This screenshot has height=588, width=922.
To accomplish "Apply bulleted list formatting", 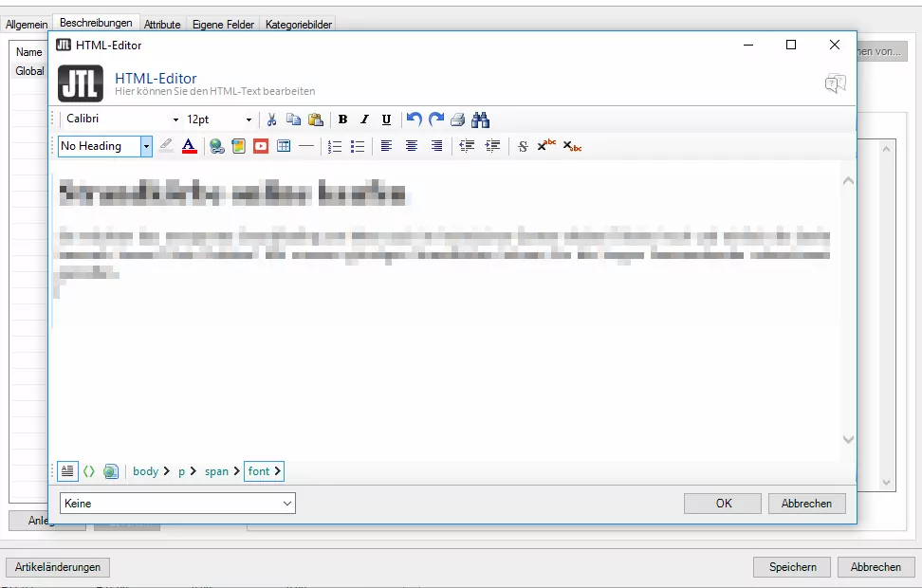I will tap(357, 146).
